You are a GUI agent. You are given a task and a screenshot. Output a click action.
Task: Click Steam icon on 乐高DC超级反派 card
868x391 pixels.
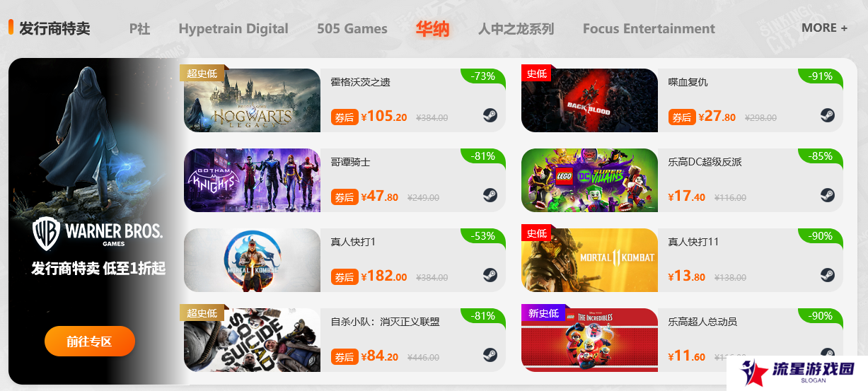[x=828, y=195]
